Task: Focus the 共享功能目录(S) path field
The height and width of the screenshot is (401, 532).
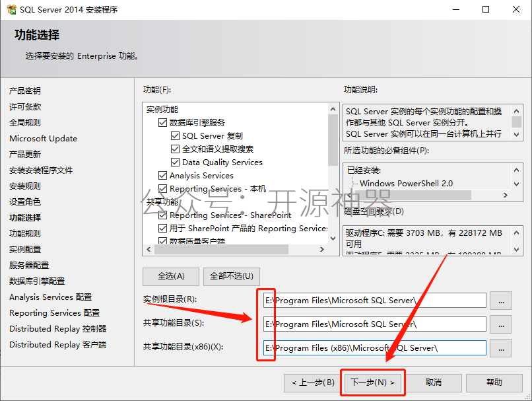Action: (374, 324)
